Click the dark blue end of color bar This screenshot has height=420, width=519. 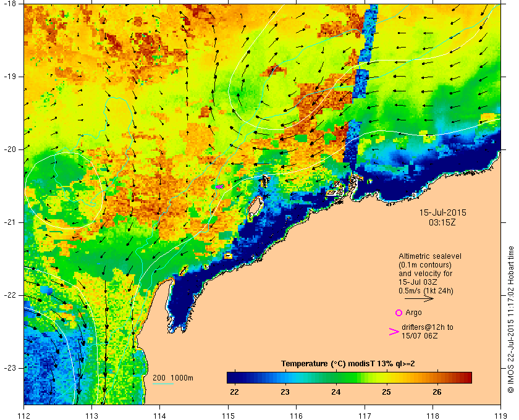(232, 377)
